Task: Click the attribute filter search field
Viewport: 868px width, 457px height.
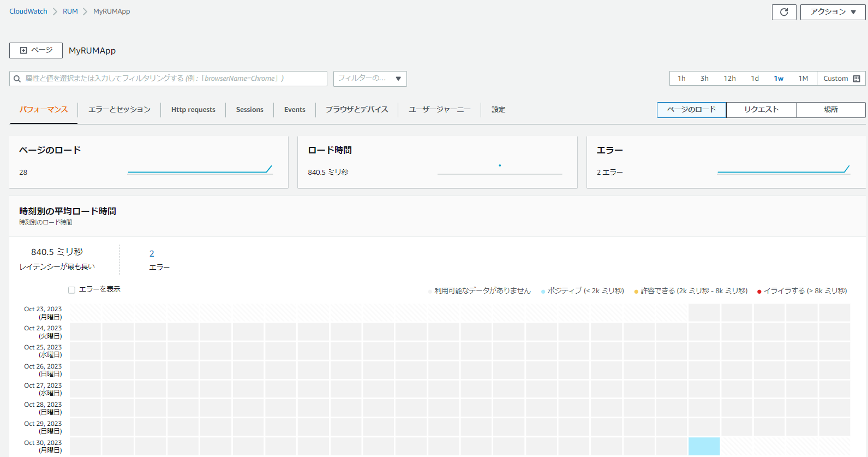Action: [x=168, y=79]
